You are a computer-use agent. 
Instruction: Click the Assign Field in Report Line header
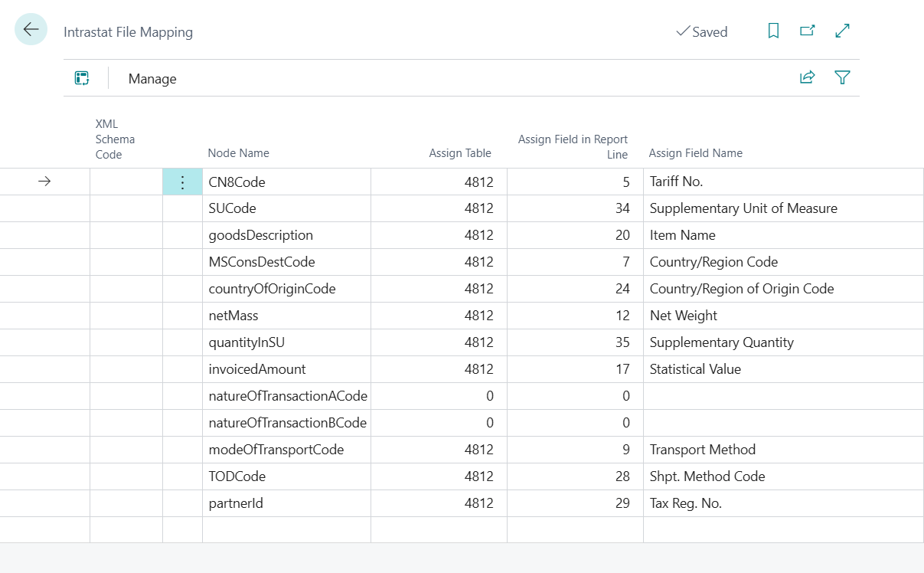coord(573,146)
